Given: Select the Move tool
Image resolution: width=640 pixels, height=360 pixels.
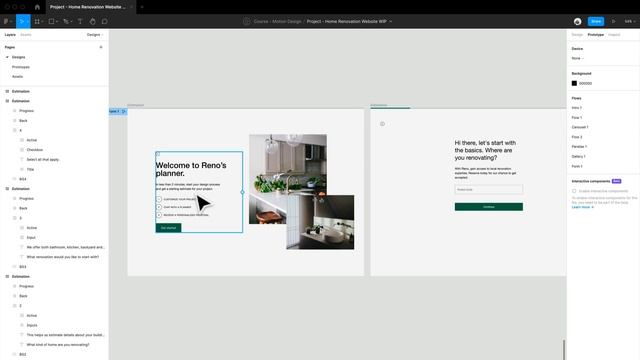Looking at the screenshot, I should [21, 21].
